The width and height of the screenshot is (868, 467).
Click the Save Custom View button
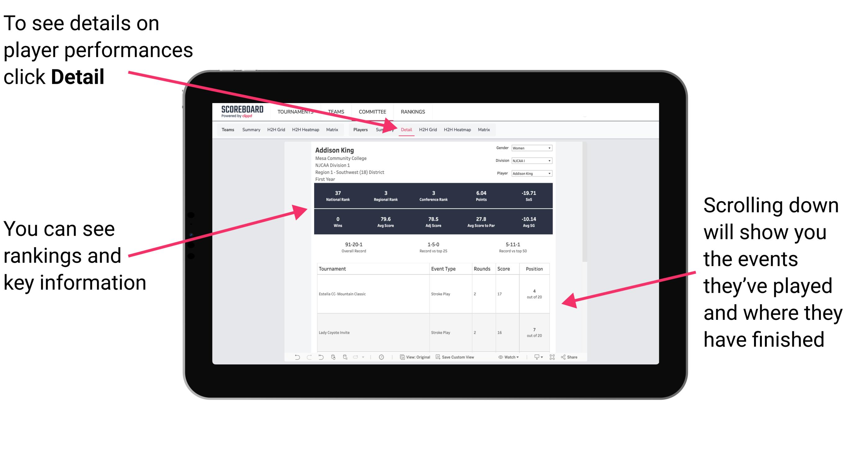[466, 360]
